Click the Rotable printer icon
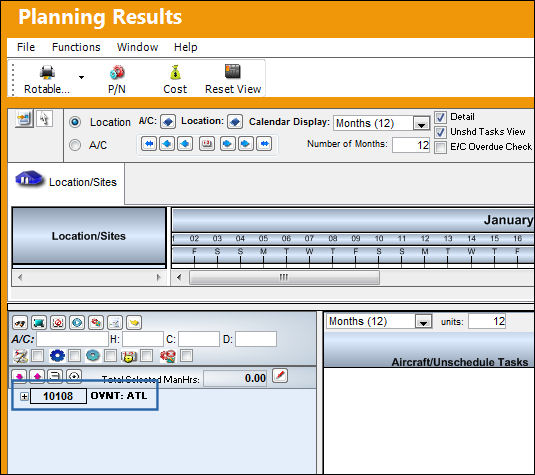 point(47,72)
